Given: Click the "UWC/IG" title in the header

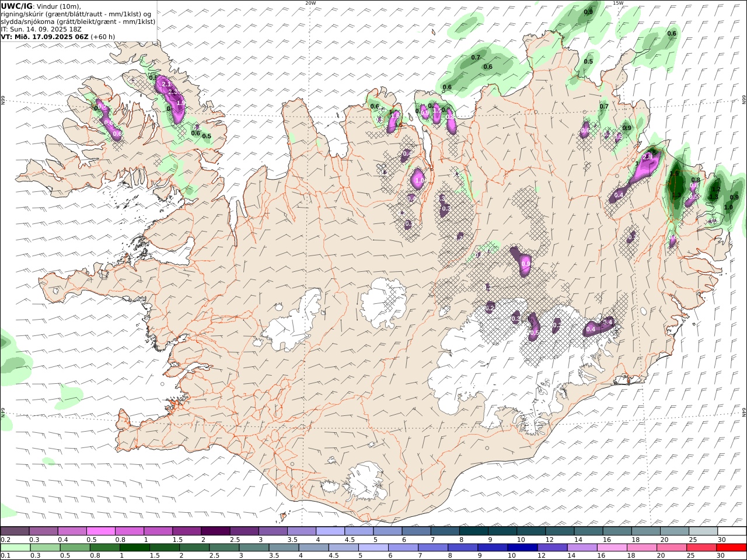Looking at the screenshot, I should pyautogui.click(x=16, y=6).
